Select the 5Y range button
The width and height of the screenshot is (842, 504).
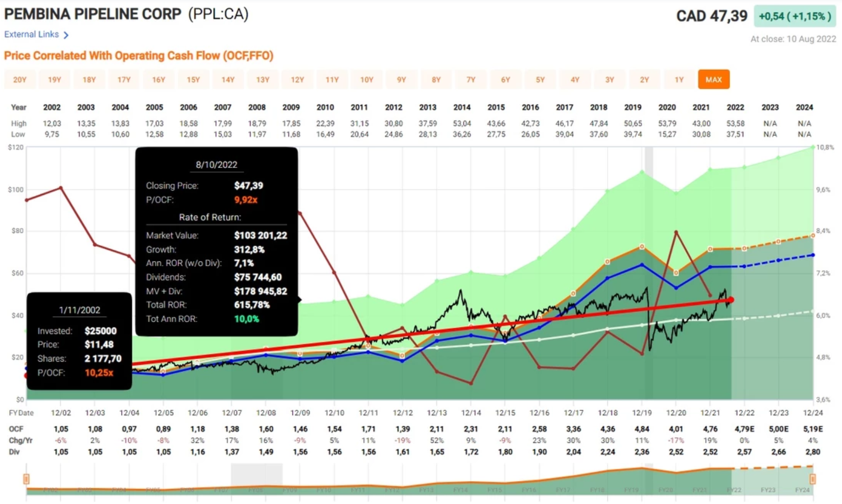pyautogui.click(x=541, y=79)
